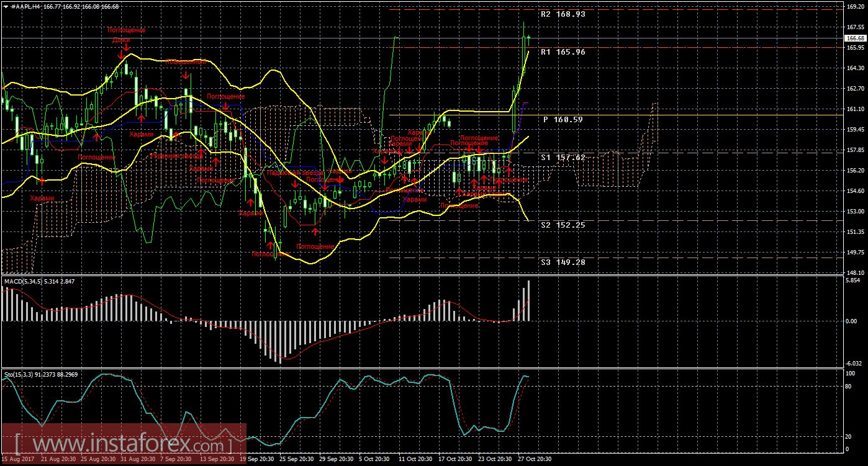Click the R1 165.96 pivot label
This screenshot has height=466, width=868.
tap(563, 52)
